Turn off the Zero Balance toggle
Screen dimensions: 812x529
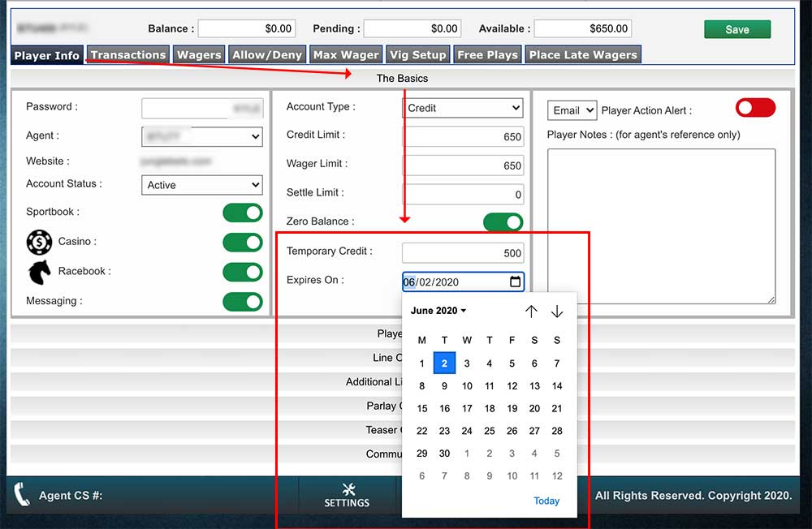pyautogui.click(x=503, y=221)
